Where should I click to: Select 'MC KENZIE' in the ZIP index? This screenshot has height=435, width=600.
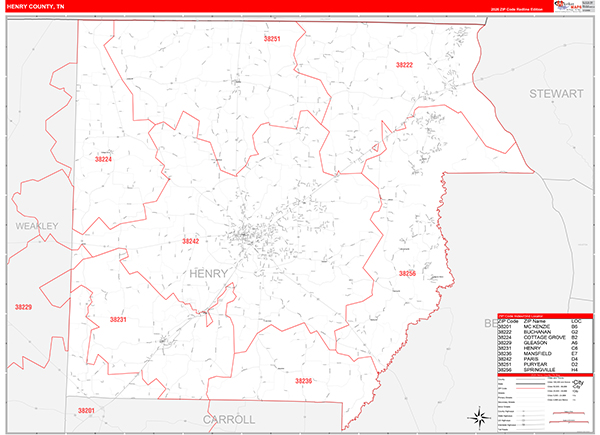pos(537,327)
